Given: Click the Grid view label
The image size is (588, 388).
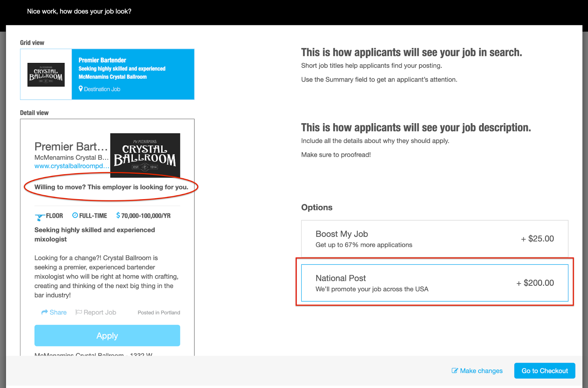Looking at the screenshot, I should (32, 43).
